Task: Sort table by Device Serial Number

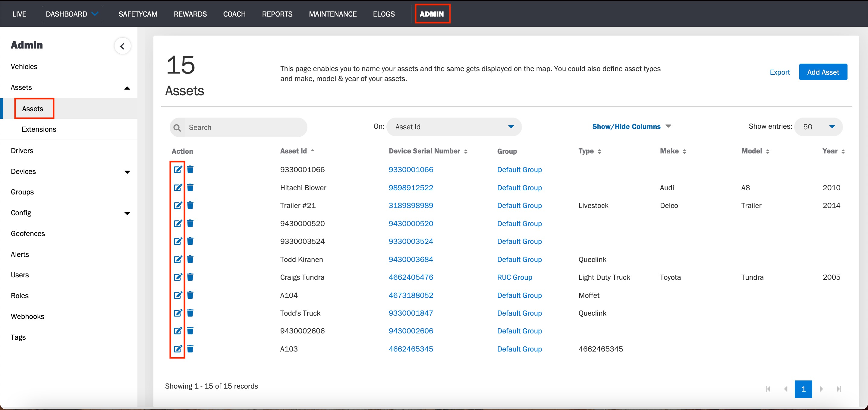Action: coord(428,151)
